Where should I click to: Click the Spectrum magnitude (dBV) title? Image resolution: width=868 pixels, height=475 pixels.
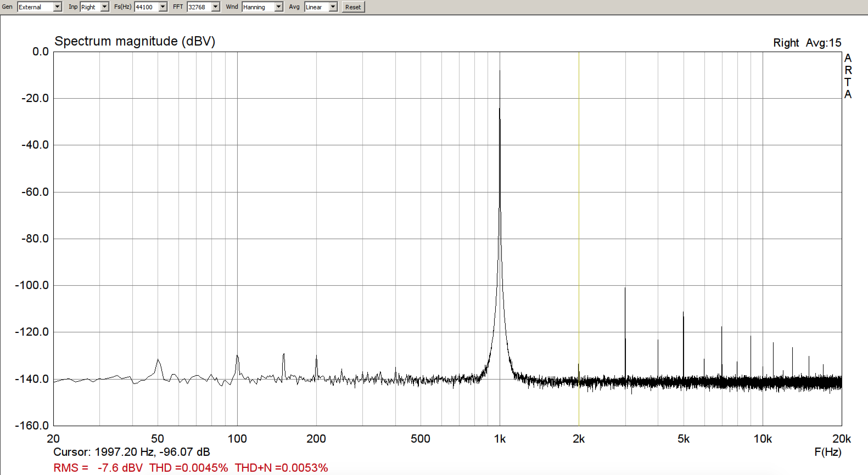135,41
